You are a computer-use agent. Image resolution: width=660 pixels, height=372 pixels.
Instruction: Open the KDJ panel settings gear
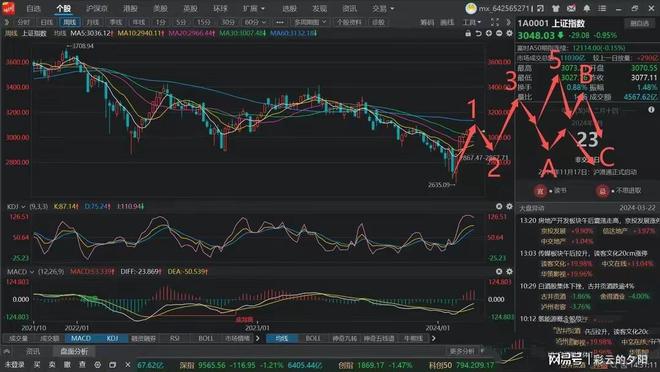tap(509, 206)
